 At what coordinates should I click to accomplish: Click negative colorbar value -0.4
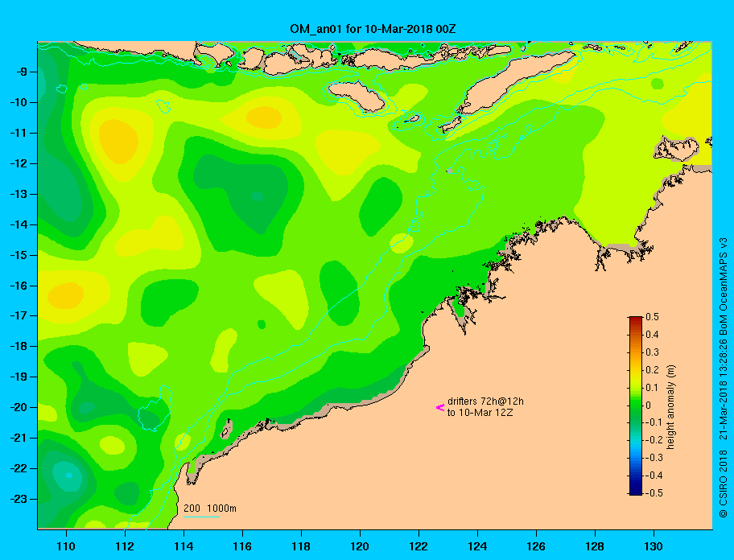pyautogui.click(x=654, y=476)
